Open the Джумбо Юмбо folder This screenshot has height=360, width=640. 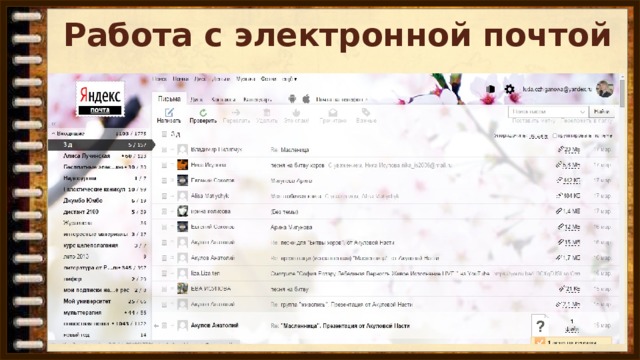(83, 201)
